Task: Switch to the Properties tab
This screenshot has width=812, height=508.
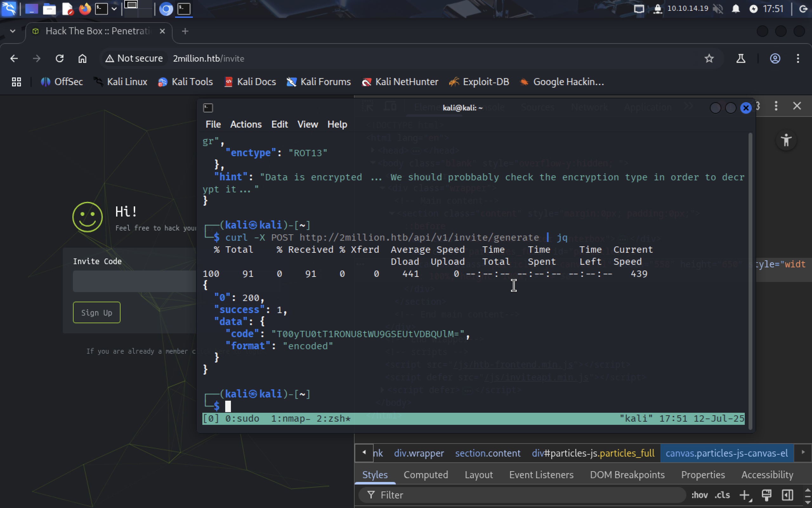Action: click(x=703, y=474)
